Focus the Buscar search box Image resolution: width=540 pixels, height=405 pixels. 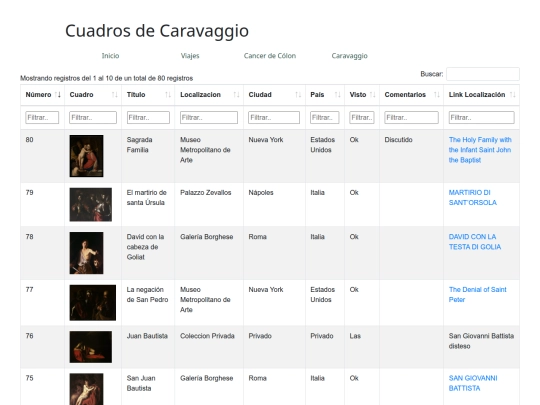pos(483,74)
